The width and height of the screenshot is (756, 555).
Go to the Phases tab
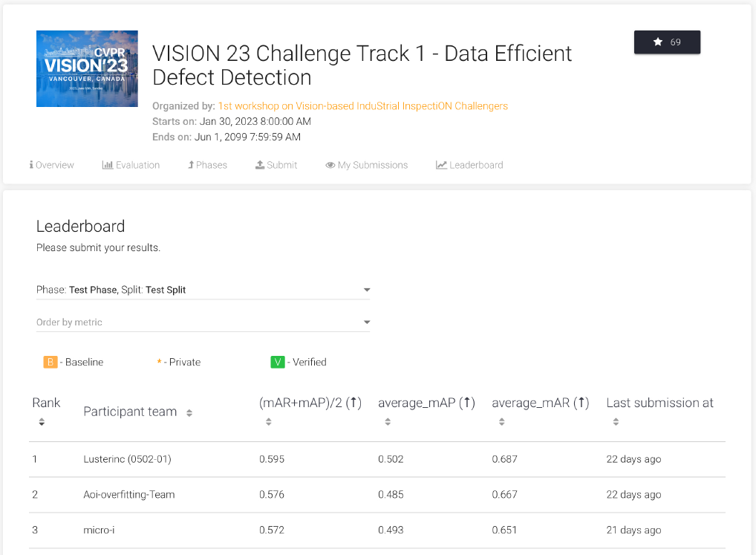pyautogui.click(x=207, y=165)
